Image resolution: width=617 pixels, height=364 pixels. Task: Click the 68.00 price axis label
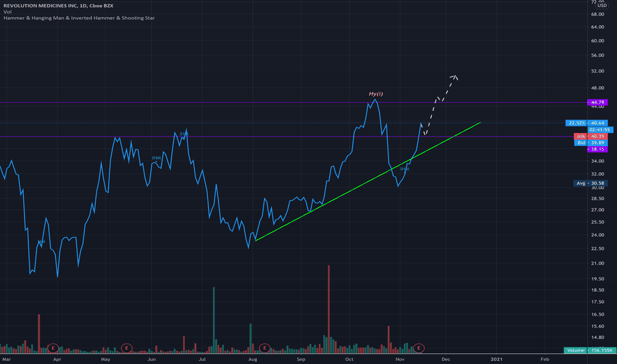click(597, 14)
